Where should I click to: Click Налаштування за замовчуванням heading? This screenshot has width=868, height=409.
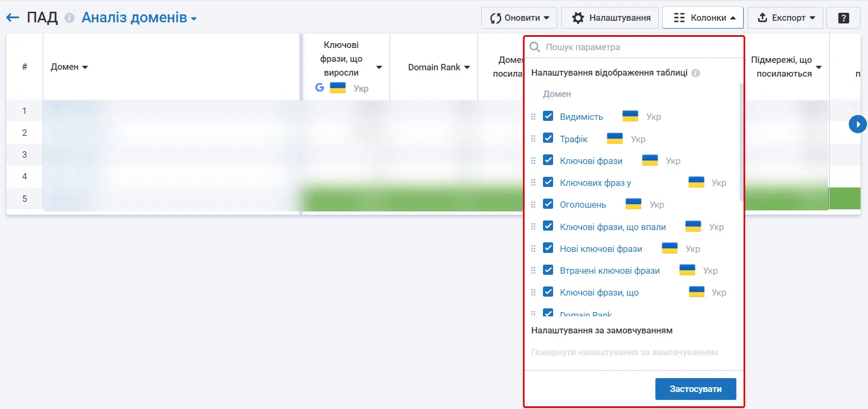pyautogui.click(x=602, y=330)
